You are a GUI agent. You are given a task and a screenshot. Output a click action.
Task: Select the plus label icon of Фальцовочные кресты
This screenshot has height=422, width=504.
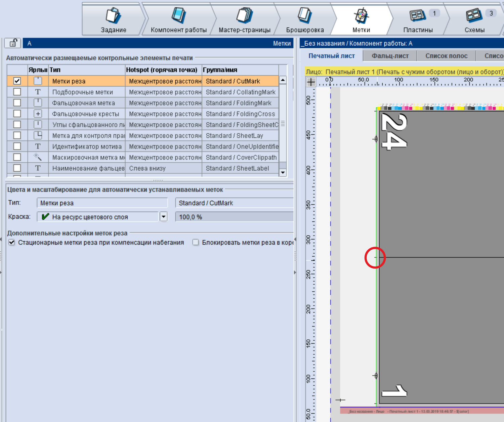[38, 114]
